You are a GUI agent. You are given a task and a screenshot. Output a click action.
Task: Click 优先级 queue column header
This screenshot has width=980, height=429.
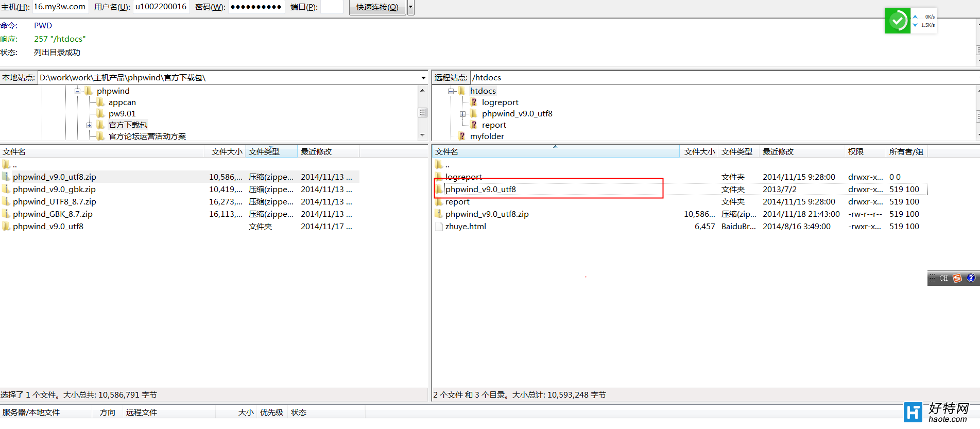click(271, 412)
